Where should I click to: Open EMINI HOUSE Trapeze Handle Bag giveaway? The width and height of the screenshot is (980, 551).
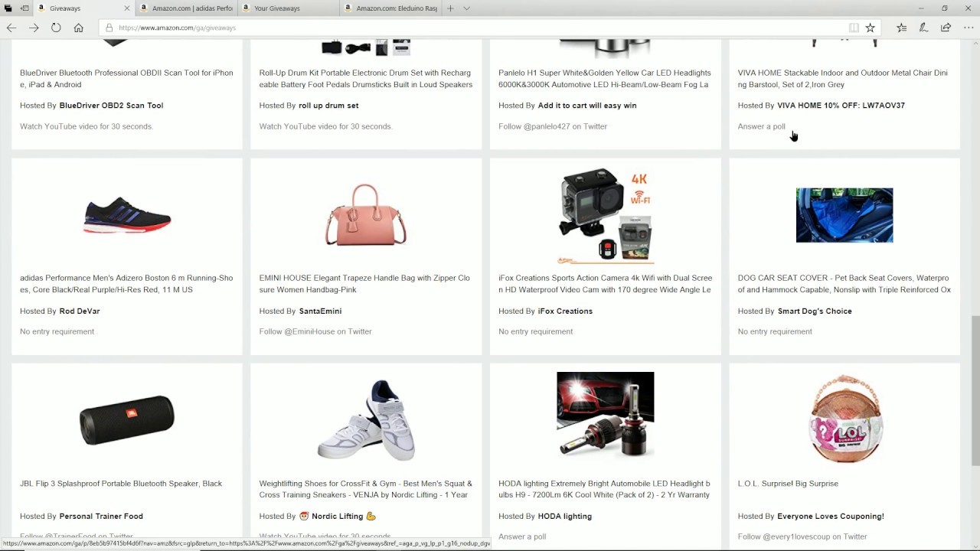click(364, 284)
